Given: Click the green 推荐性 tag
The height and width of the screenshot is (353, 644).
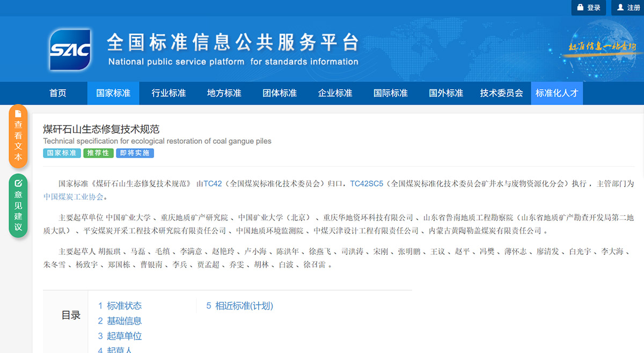Looking at the screenshot, I should [98, 153].
